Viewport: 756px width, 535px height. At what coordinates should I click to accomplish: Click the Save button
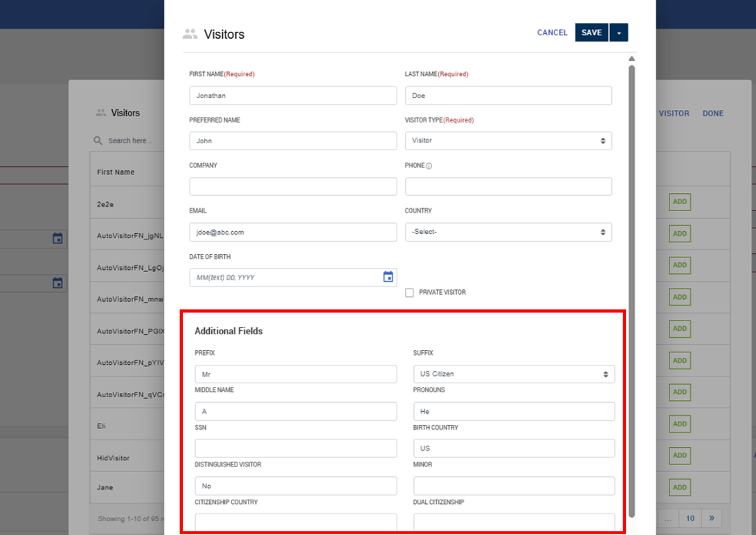click(592, 33)
